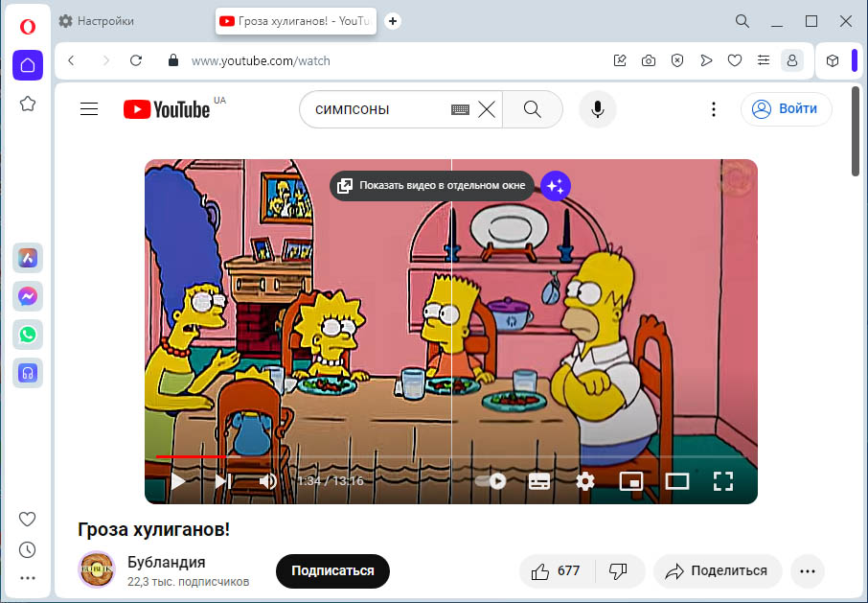Open video player settings gear
Image resolution: width=868 pixels, height=603 pixels.
point(585,481)
